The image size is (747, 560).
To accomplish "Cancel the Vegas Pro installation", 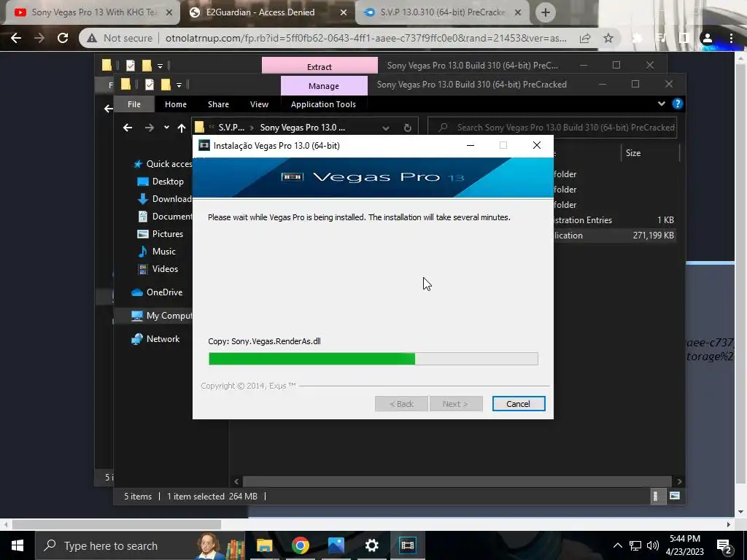I will [x=519, y=404].
